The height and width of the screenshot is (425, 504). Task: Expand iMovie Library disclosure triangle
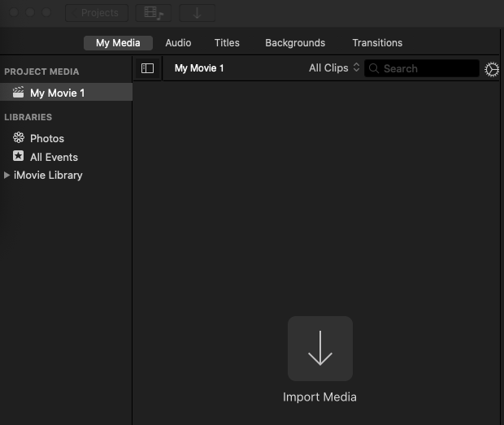tap(7, 175)
